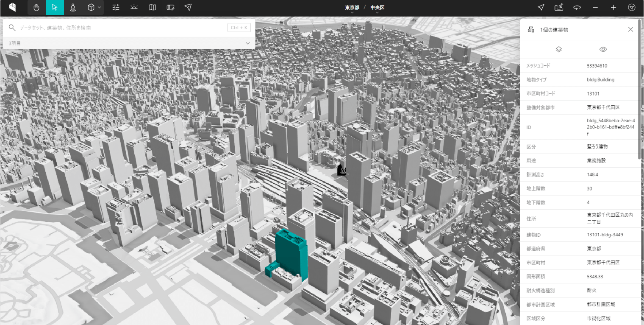Click the 都市計画区域 value

pyautogui.click(x=601, y=305)
